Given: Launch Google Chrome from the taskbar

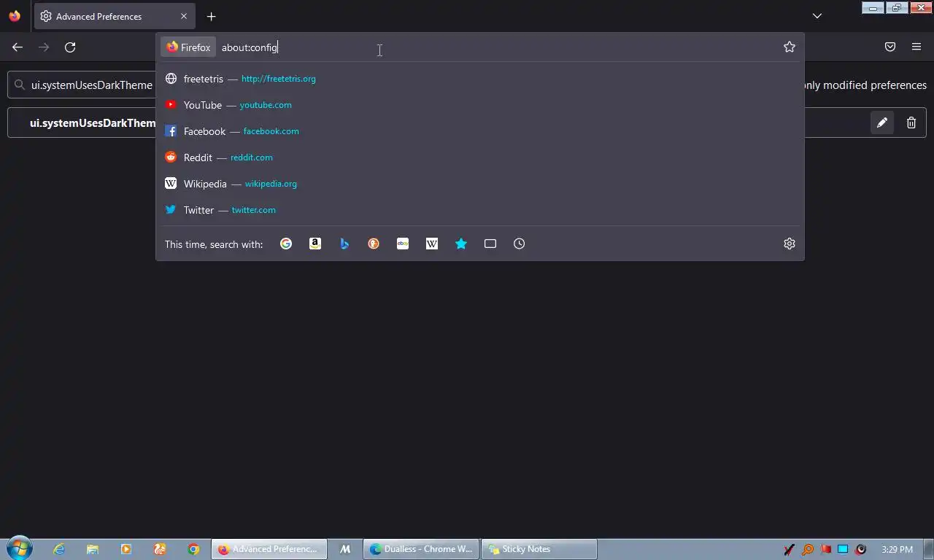Looking at the screenshot, I should pos(193,549).
